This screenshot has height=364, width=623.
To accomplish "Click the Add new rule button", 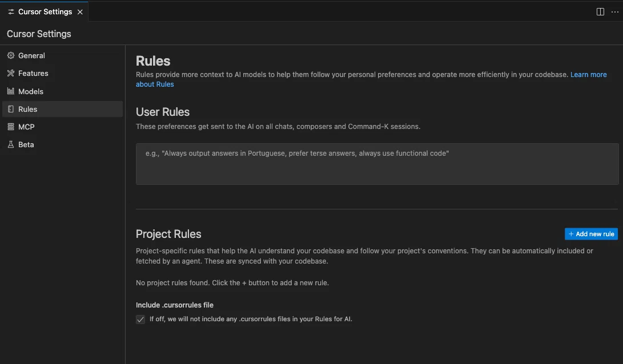I will 591,234.
